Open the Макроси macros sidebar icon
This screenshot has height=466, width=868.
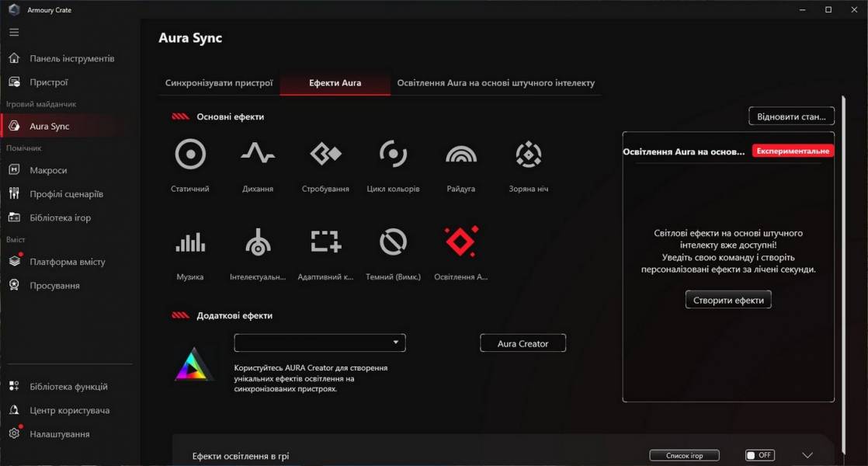point(15,170)
